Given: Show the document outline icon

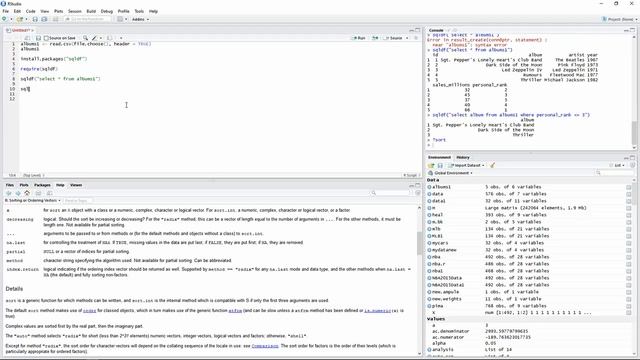Looking at the screenshot, I should coord(416,38).
